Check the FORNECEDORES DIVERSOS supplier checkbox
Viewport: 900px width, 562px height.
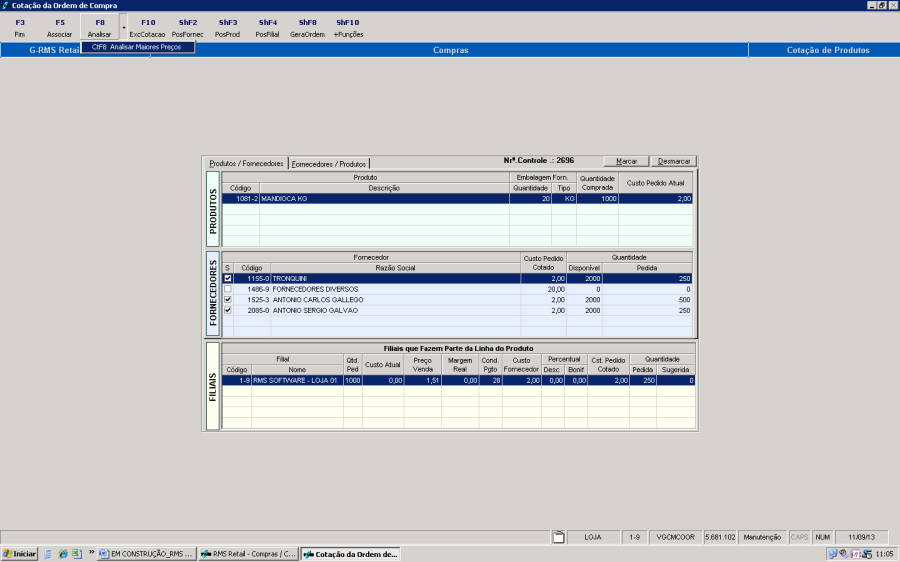(x=228, y=289)
